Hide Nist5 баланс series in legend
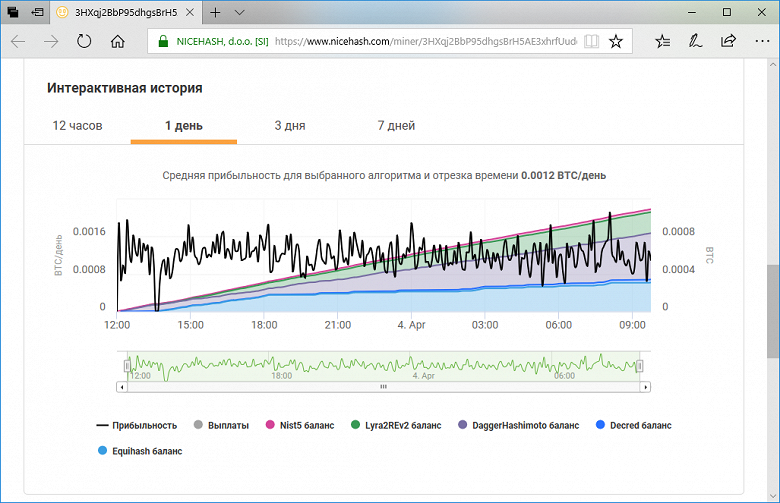Image resolution: width=780 pixels, height=503 pixels. (x=300, y=425)
